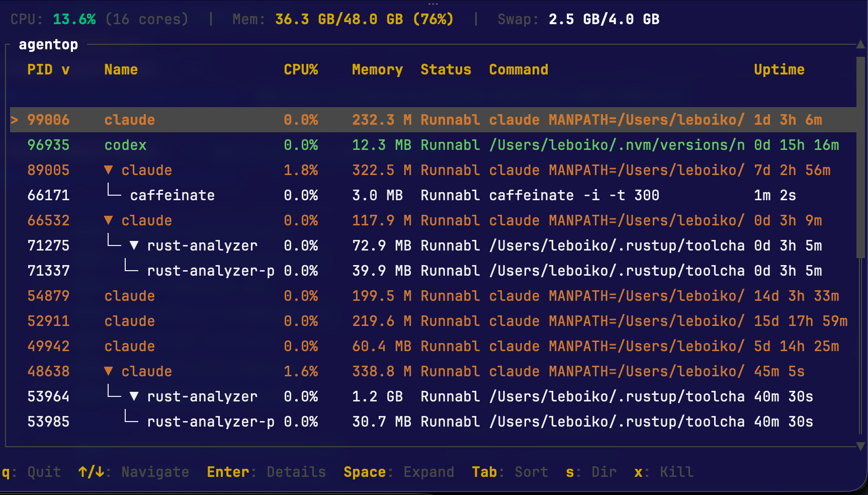Collapse the claude process tree for PID 89005

click(x=108, y=170)
